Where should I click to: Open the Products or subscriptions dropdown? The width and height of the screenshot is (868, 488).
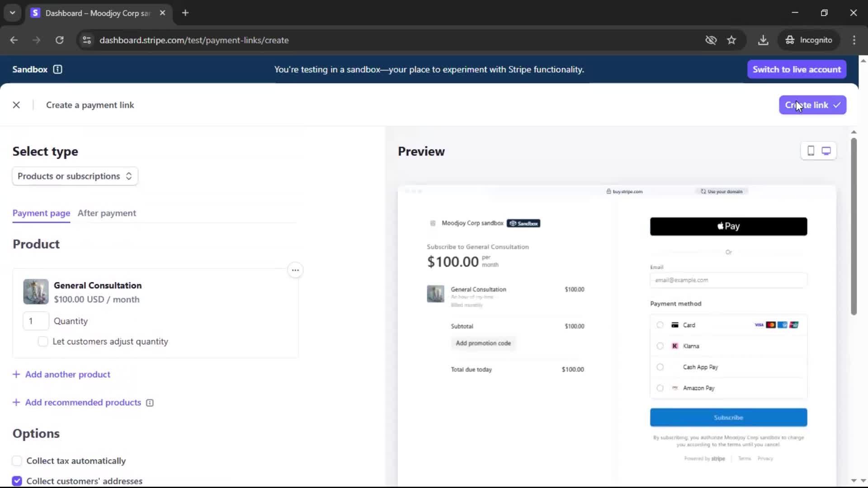[75, 176]
